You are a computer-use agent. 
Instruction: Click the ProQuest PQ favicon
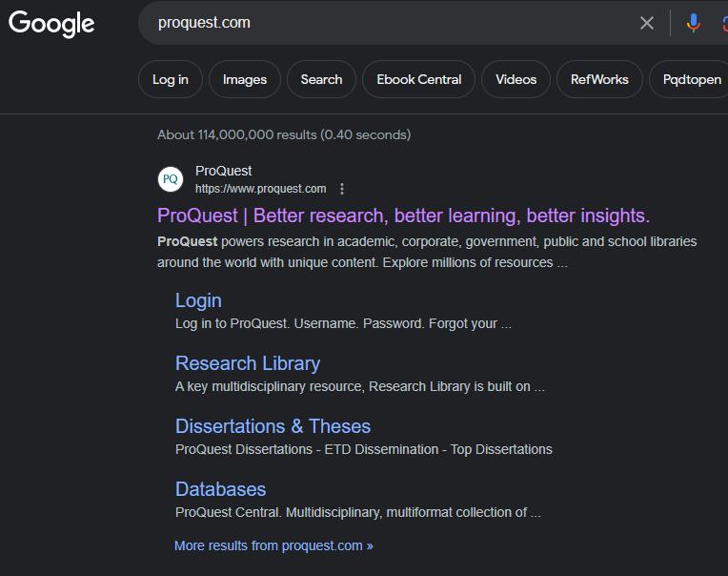[x=171, y=179]
